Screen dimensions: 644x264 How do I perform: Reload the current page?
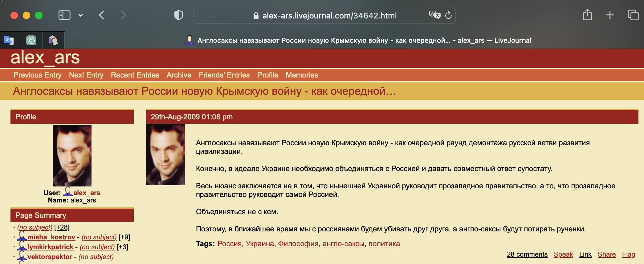448,15
